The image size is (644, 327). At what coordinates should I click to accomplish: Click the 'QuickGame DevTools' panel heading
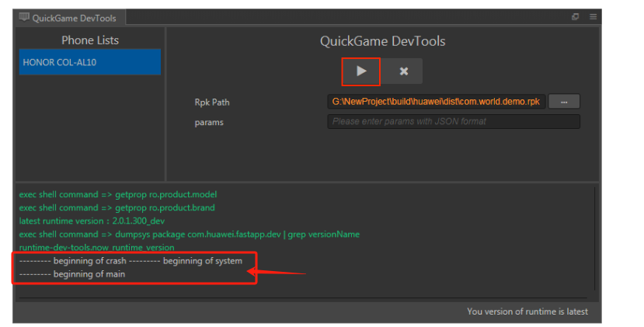[383, 41]
